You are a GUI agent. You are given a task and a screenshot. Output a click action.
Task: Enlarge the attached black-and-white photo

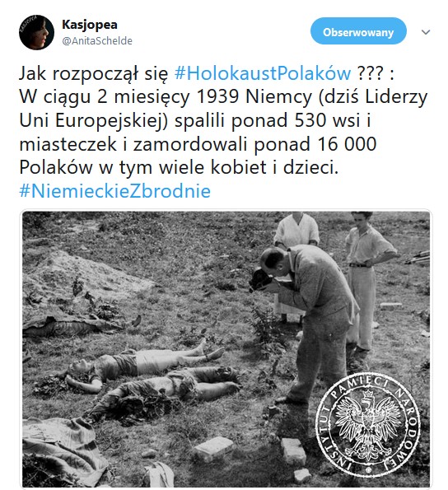click(226, 349)
